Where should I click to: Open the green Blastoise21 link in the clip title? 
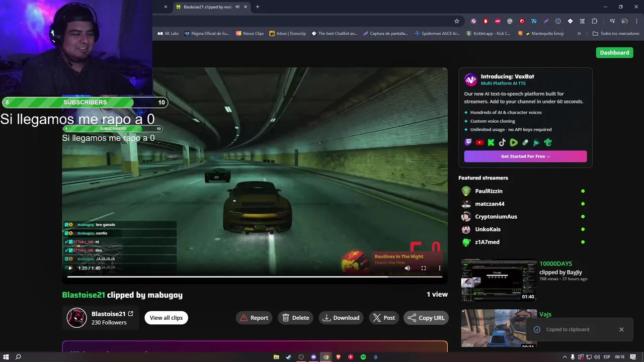click(84, 295)
